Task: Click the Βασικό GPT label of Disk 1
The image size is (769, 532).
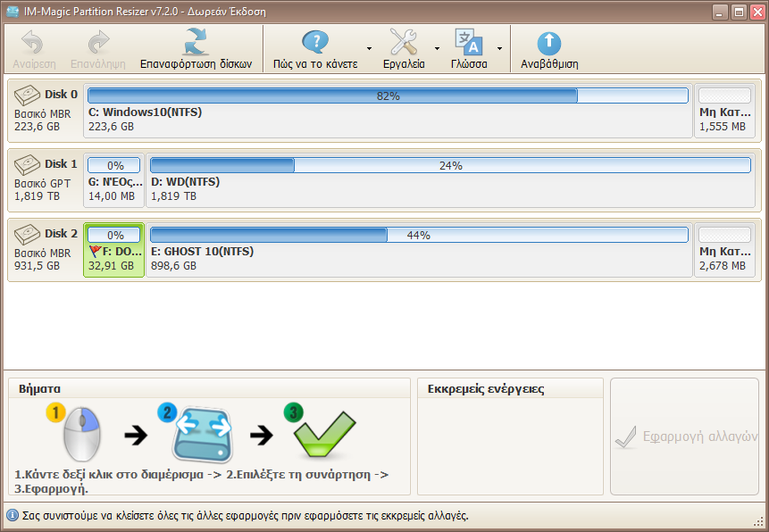Action: (42, 183)
